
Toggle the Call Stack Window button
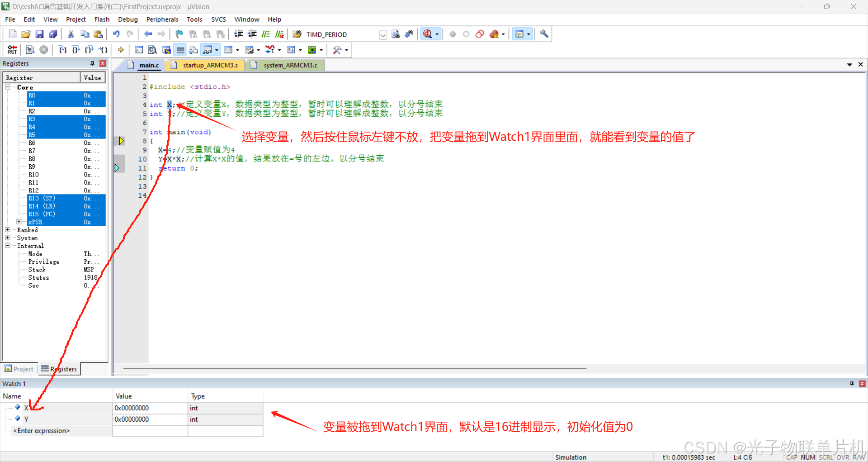193,50
